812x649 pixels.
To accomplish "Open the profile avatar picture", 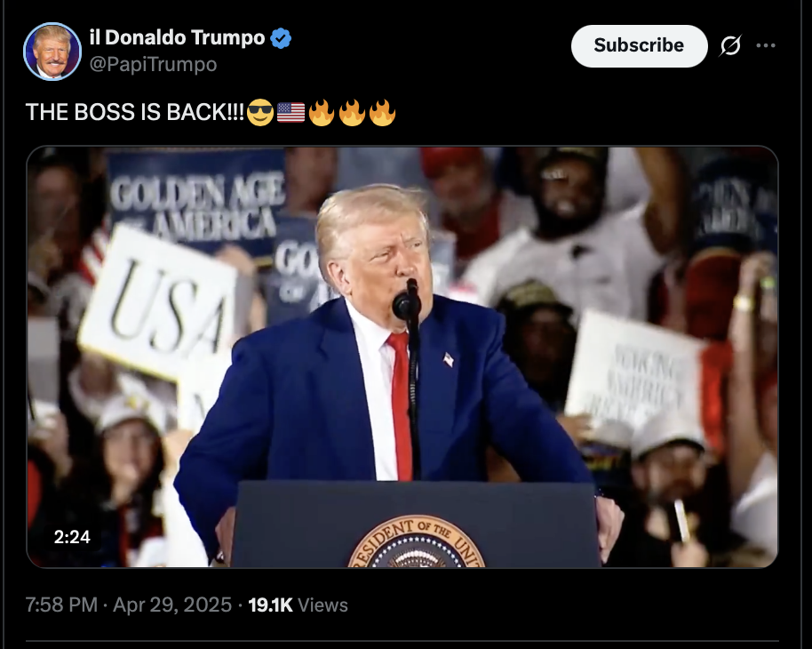I will pyautogui.click(x=52, y=52).
